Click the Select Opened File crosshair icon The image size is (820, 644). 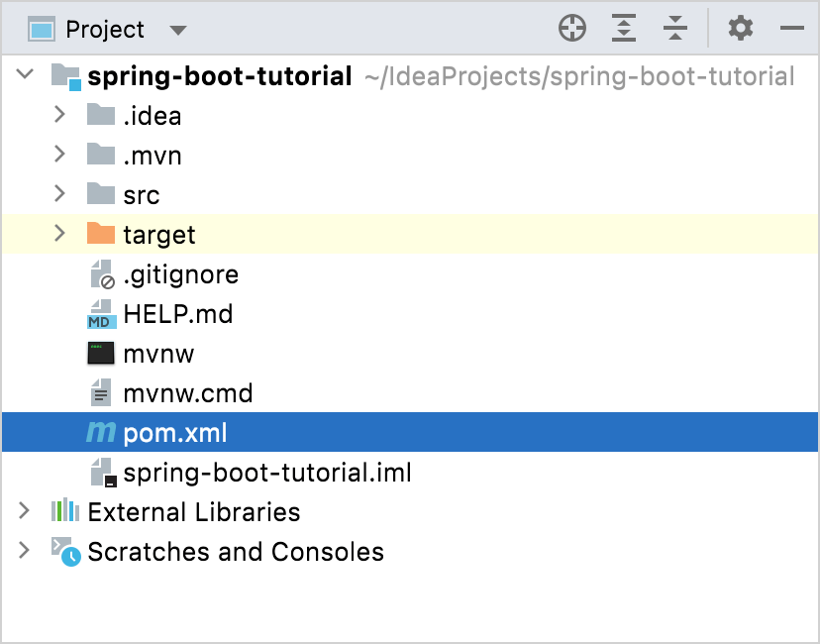(572, 29)
